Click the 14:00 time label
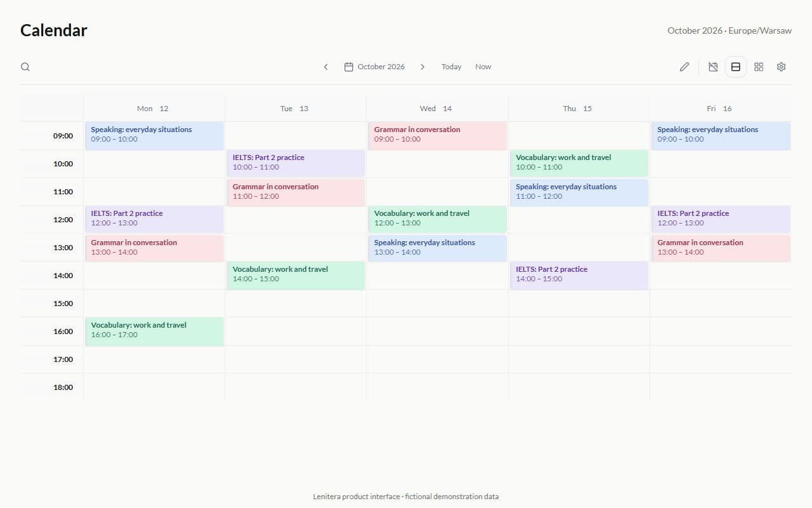The width and height of the screenshot is (812, 508). (x=63, y=276)
